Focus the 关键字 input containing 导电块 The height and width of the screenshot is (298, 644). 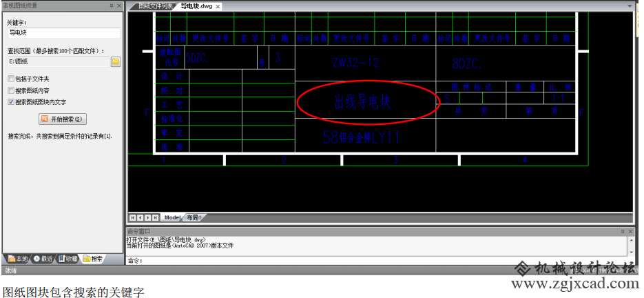[64, 33]
